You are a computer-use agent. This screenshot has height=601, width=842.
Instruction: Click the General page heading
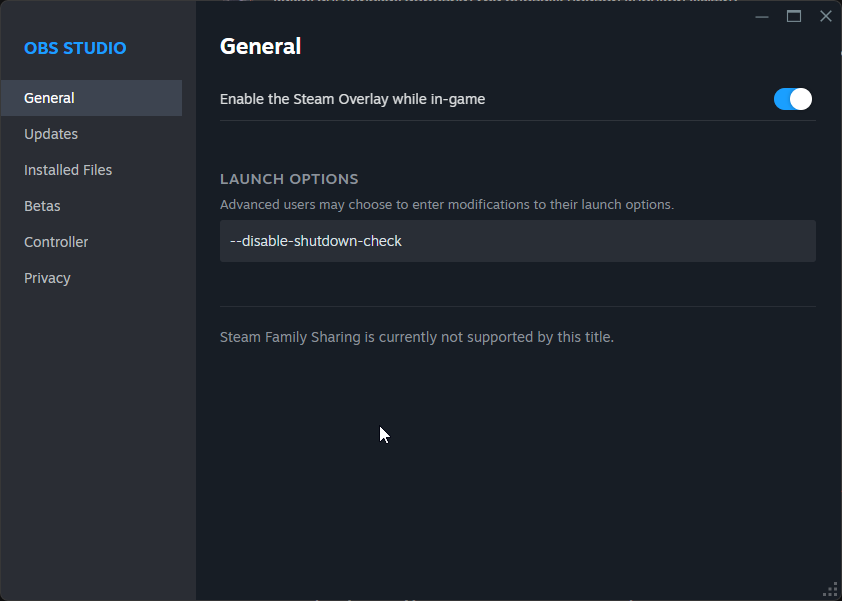coord(260,46)
